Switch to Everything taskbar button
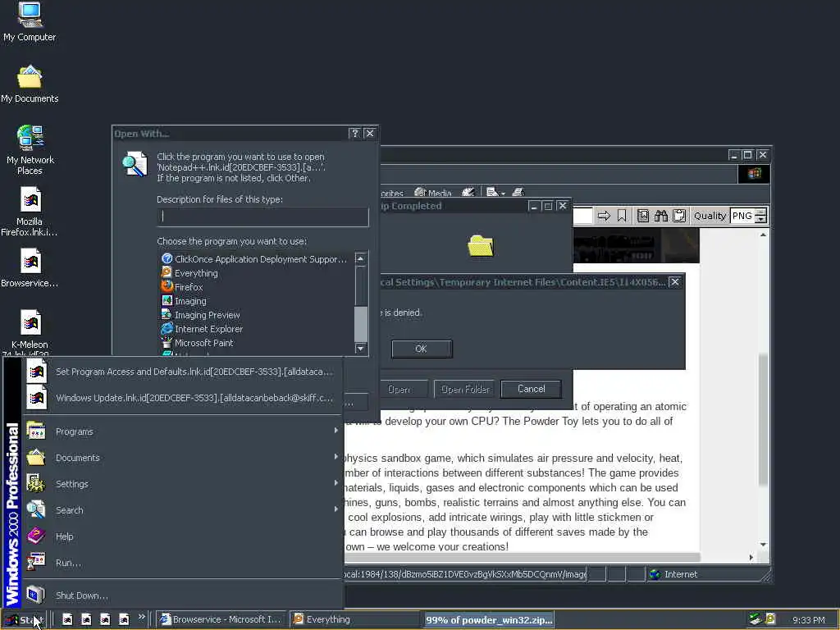Viewport: 840px width, 630px height. (x=354, y=619)
